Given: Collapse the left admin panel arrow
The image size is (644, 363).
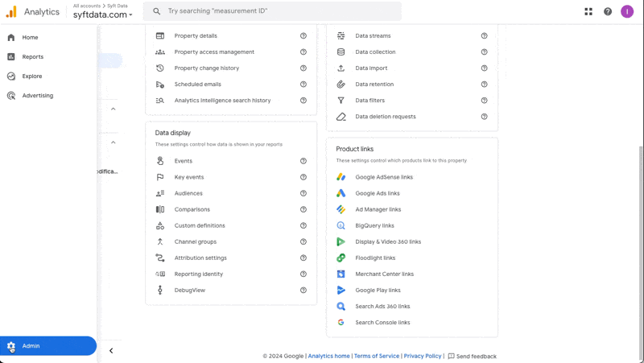Looking at the screenshot, I should tap(111, 351).
